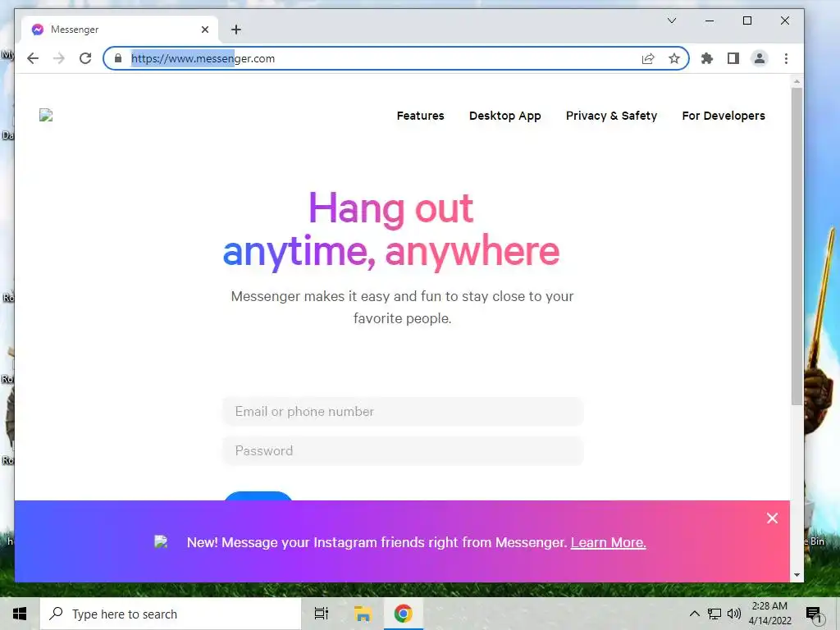Click the banner's Instagram image icon

[162, 541]
